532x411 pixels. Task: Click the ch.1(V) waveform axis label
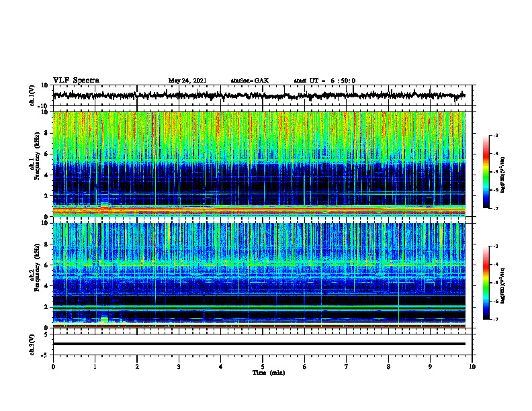[32, 95]
